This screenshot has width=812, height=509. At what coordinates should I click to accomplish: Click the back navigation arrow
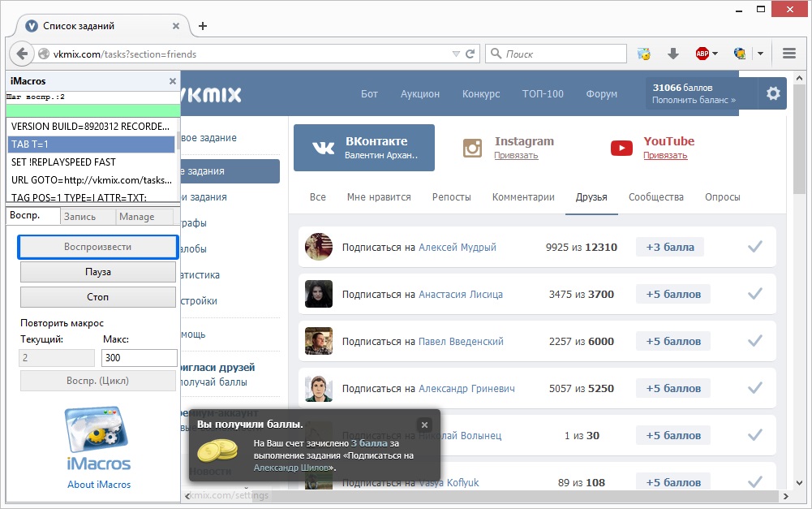pos(22,53)
